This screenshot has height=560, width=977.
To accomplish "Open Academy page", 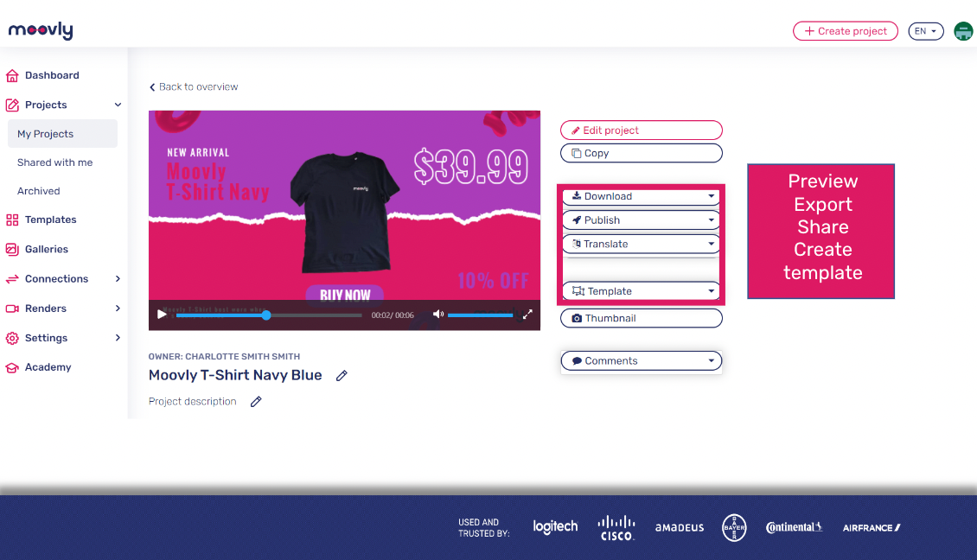I will pos(48,367).
